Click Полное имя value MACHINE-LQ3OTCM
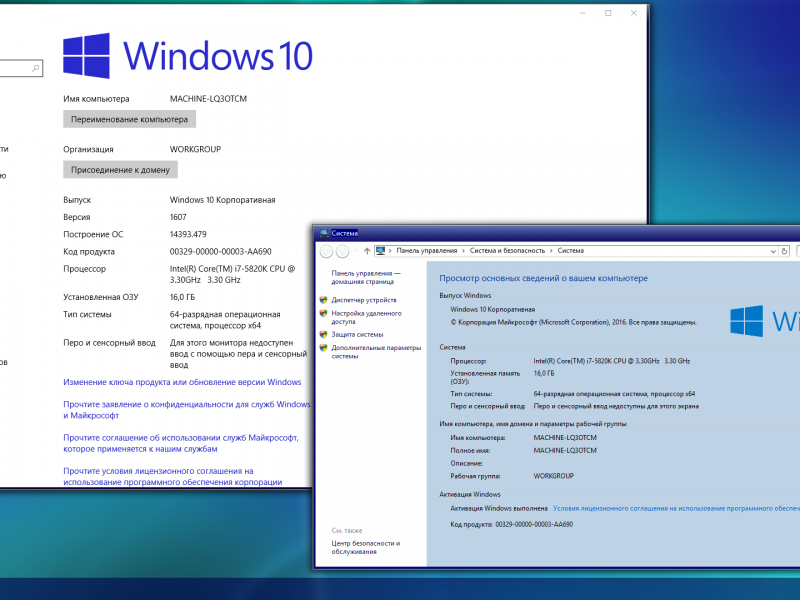Image resolution: width=800 pixels, height=600 pixels. click(565, 451)
